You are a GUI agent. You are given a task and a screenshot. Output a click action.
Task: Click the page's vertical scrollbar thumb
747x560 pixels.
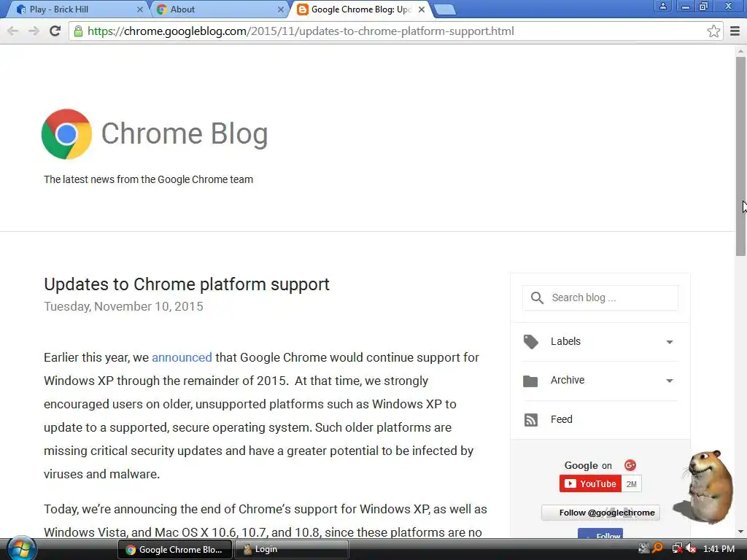(x=740, y=156)
